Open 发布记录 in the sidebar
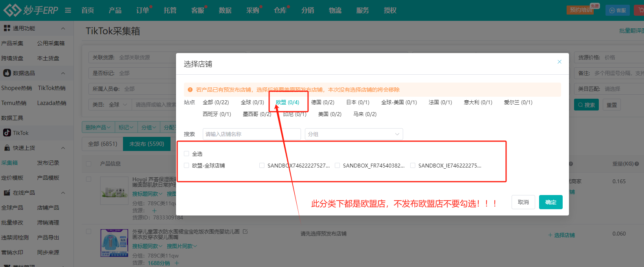The width and height of the screenshot is (644, 267). click(48, 163)
